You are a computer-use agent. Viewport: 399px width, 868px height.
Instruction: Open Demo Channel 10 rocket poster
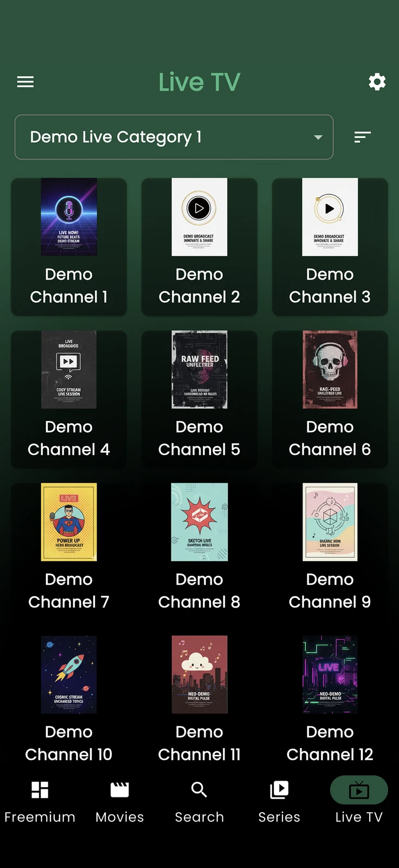(69, 674)
